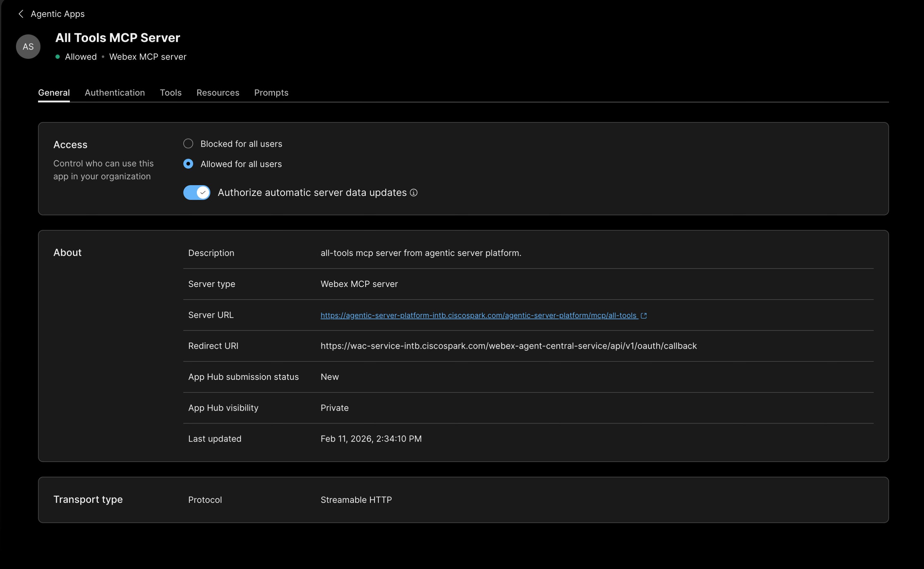Screen dimensions: 924x569
Task: Click the Feb 11, 2026 last updated timestamp
Action: coord(371,439)
